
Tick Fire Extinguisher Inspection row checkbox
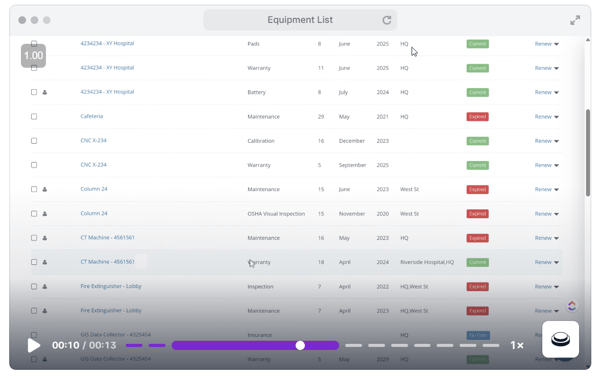(x=34, y=287)
